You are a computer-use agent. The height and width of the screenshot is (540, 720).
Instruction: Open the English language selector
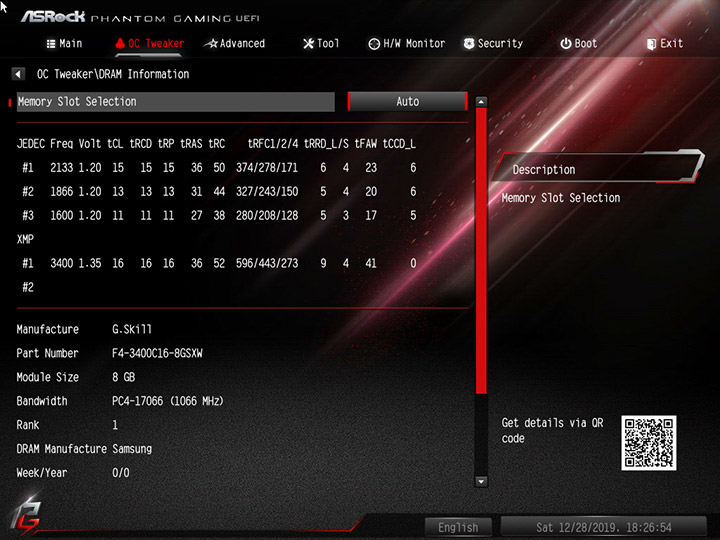(x=458, y=527)
